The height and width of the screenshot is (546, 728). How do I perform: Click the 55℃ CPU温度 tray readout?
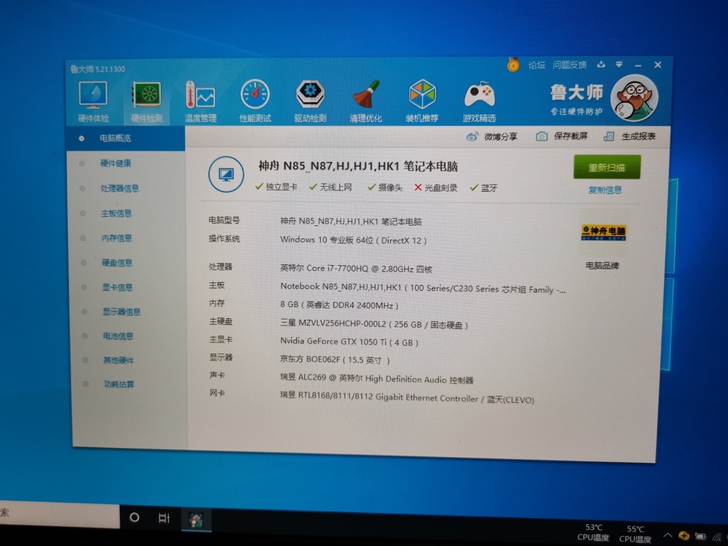click(635, 534)
